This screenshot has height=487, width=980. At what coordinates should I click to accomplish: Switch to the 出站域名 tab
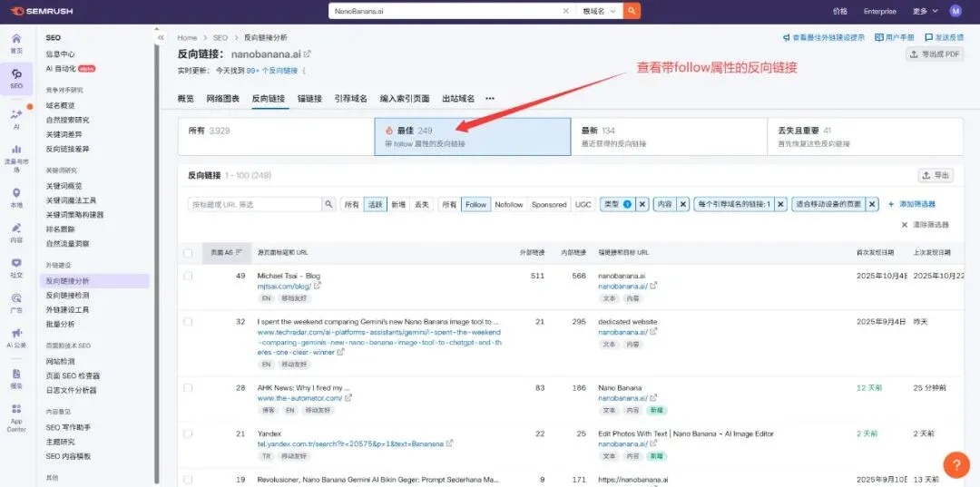[x=458, y=99]
